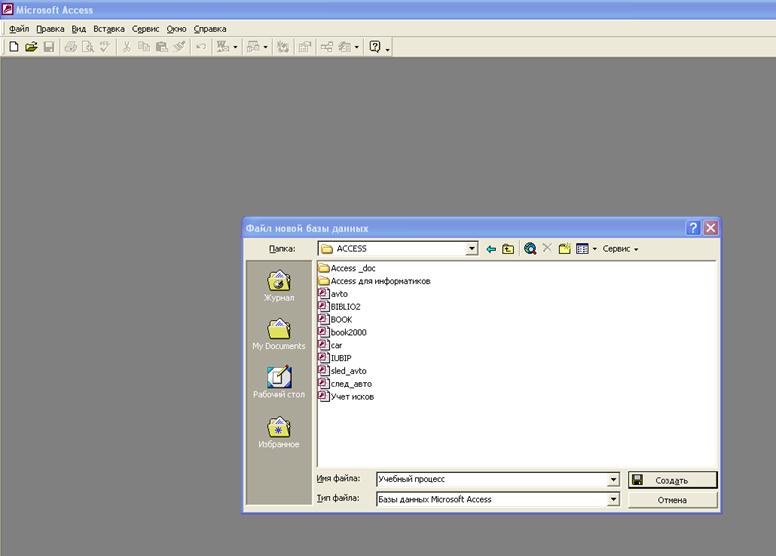Viewport: 776px width, 556px height.
Task: Open Рабочий стол in dialog sidebar
Action: (x=279, y=382)
